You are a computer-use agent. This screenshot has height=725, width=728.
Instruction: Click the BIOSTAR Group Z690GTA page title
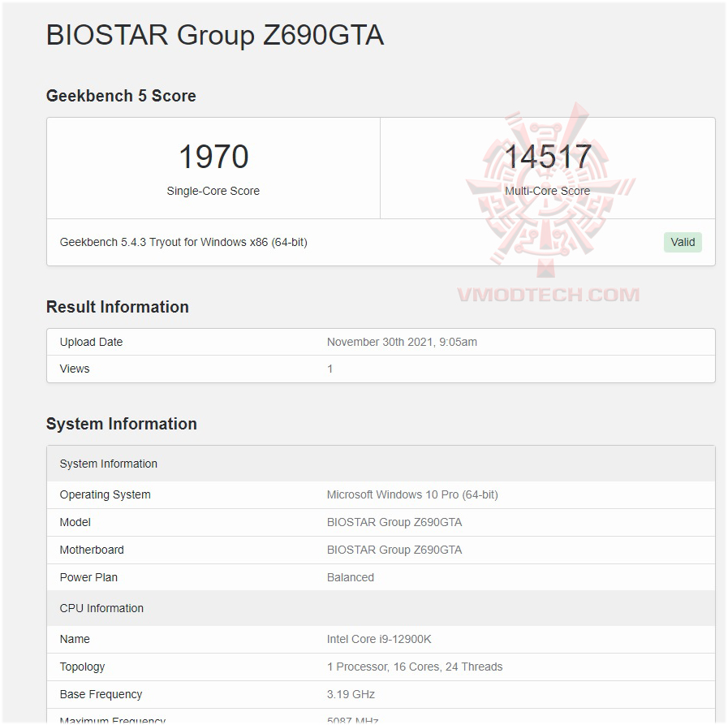pyautogui.click(x=214, y=35)
